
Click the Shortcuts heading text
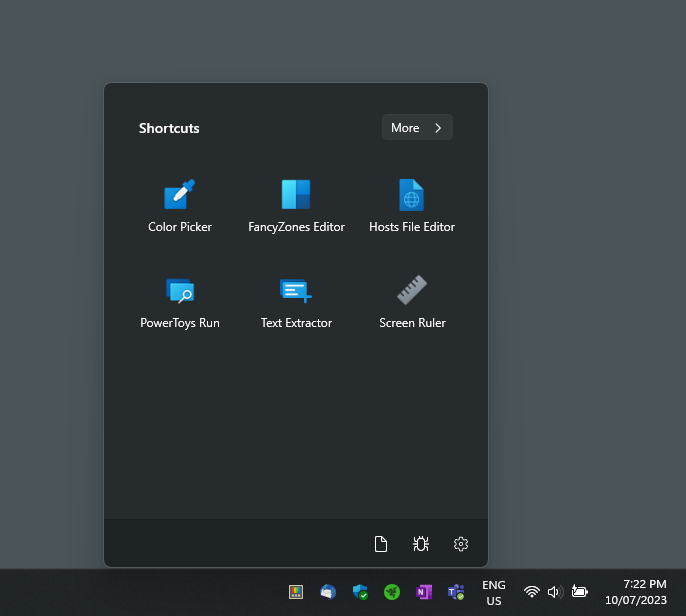169,128
